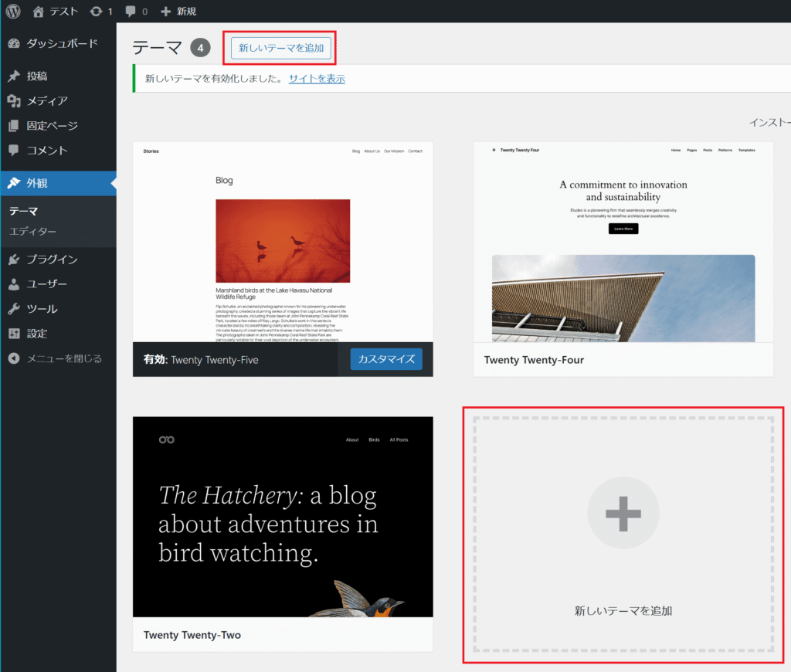Collapse sidebar with メニューを閉じる
The width and height of the screenshot is (791, 672).
pyautogui.click(x=64, y=358)
